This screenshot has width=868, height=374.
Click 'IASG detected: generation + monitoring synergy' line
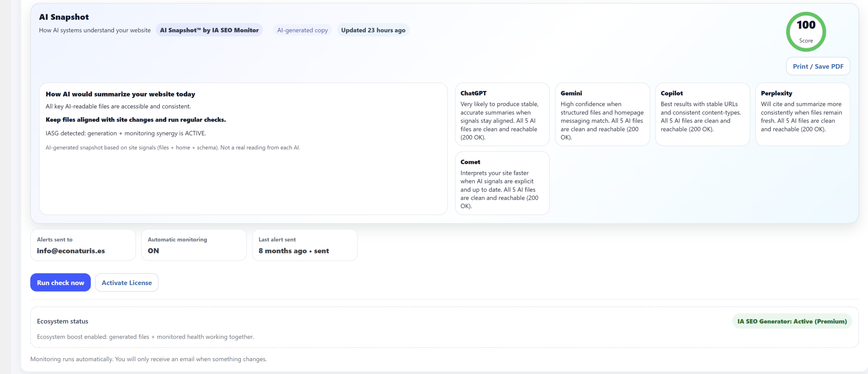pos(126,133)
